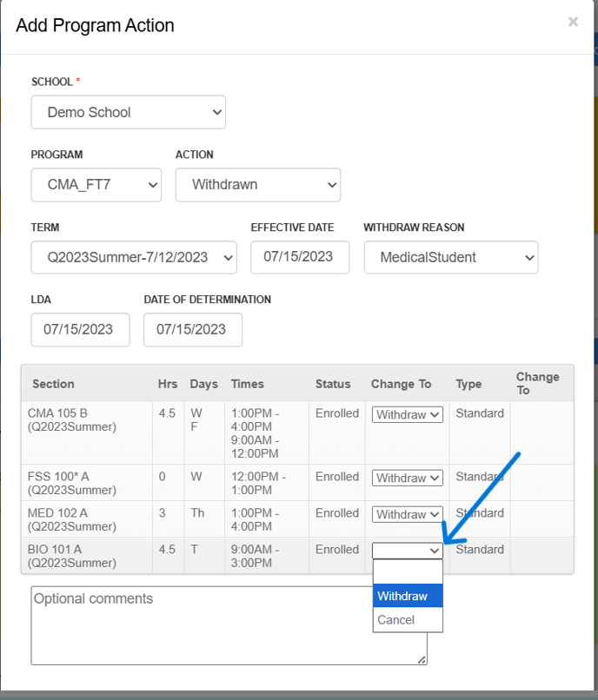The width and height of the screenshot is (598, 700).
Task: Click the LDA date field
Action: 80,329
